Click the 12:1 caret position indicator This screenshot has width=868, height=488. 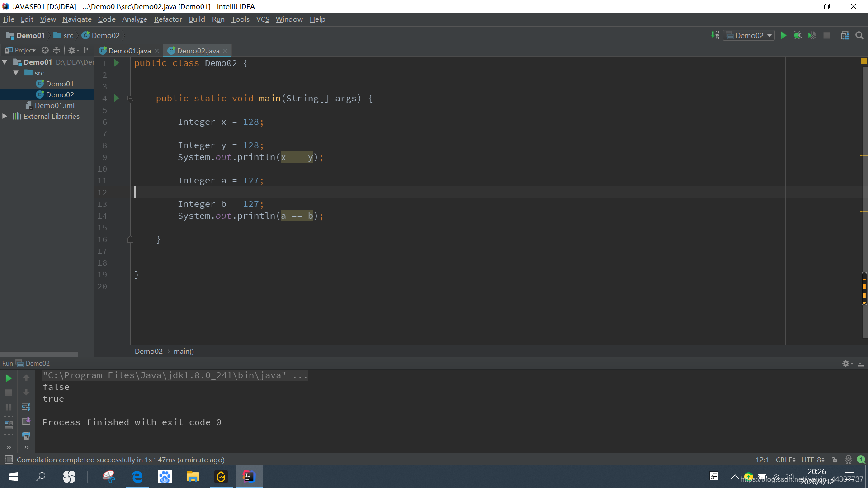tap(762, 460)
